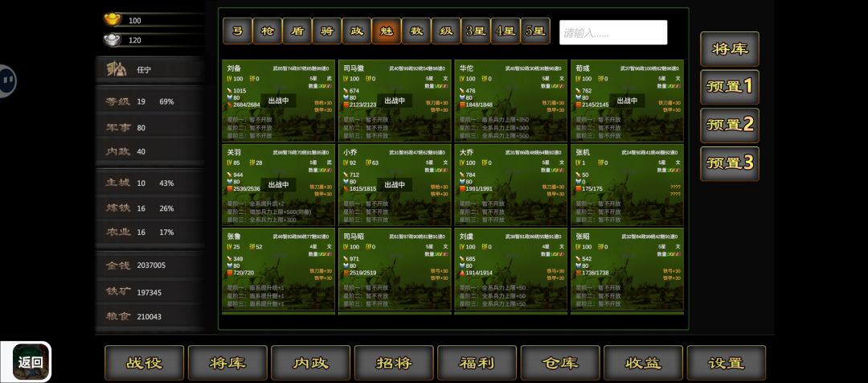This screenshot has height=383, width=868.
Task: Click the gold ingot currency icon
Action: click(112, 19)
